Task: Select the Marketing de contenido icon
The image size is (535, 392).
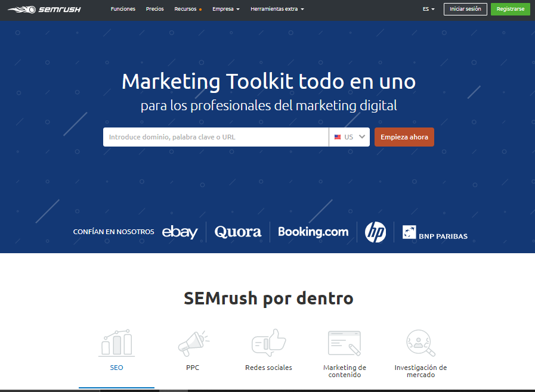Action: [x=345, y=343]
